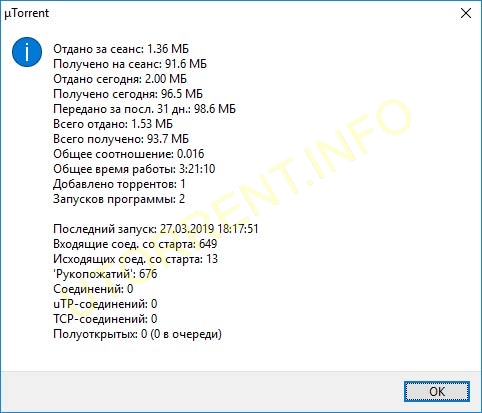Viewport: 482px width, 413px height.
Task: Click the 'Получено сегодня: 96.5 МБ' text
Action: (128, 94)
